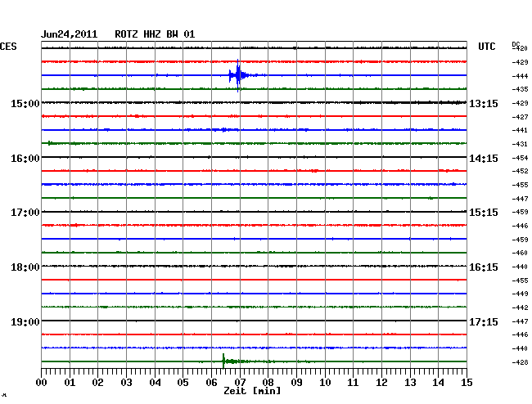This screenshot has width=532, height=404.
Task: Select the 16:00 local time label
Action: [25, 159]
